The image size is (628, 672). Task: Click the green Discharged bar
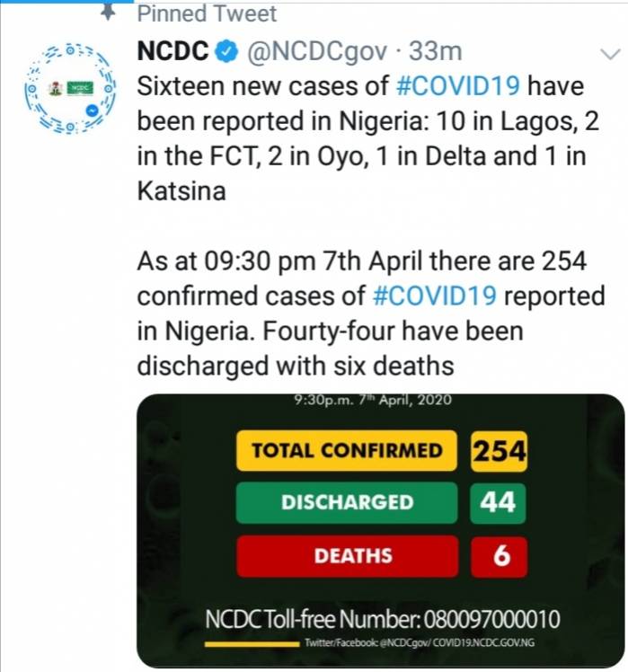(347, 503)
